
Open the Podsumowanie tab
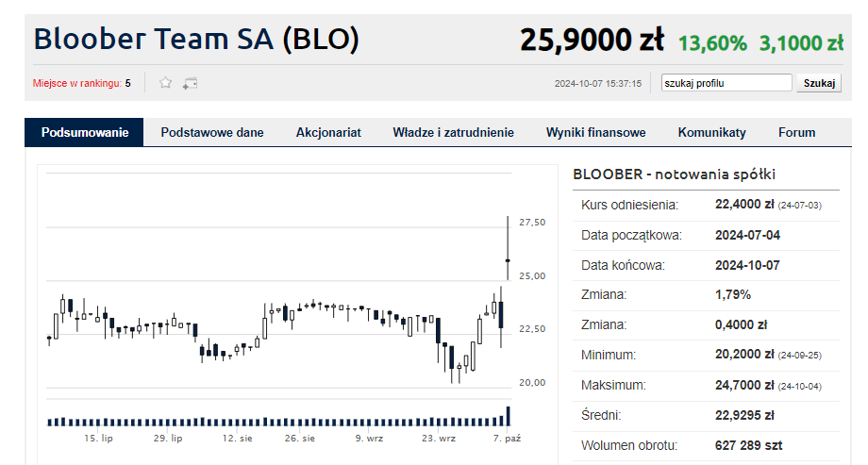click(x=84, y=133)
